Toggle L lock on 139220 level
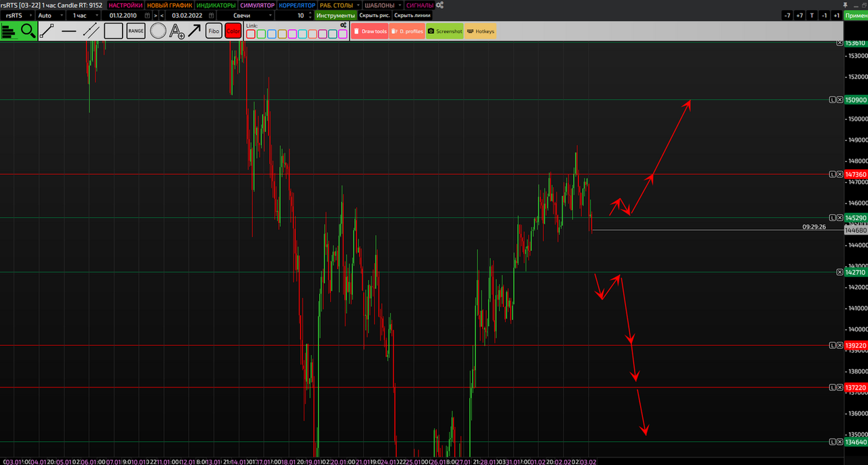This screenshot has width=868, height=465. pos(832,345)
